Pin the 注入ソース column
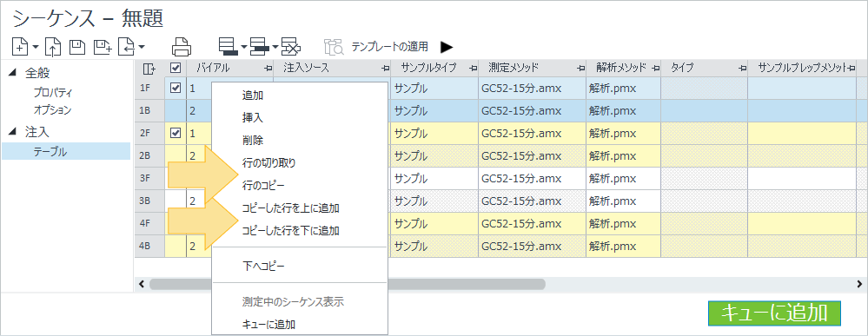Viewport: 868px width, 336px height. pyautogui.click(x=386, y=68)
